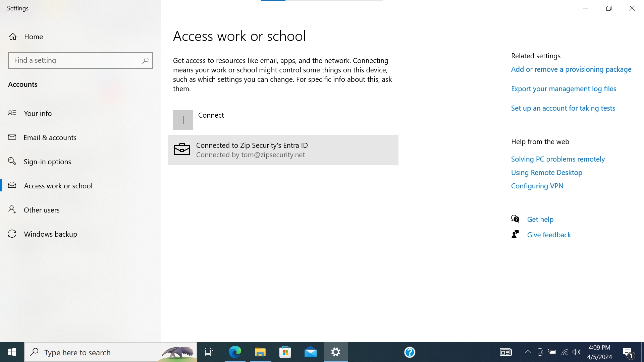Click Export your management log files
The height and width of the screenshot is (362, 644).
click(563, 89)
